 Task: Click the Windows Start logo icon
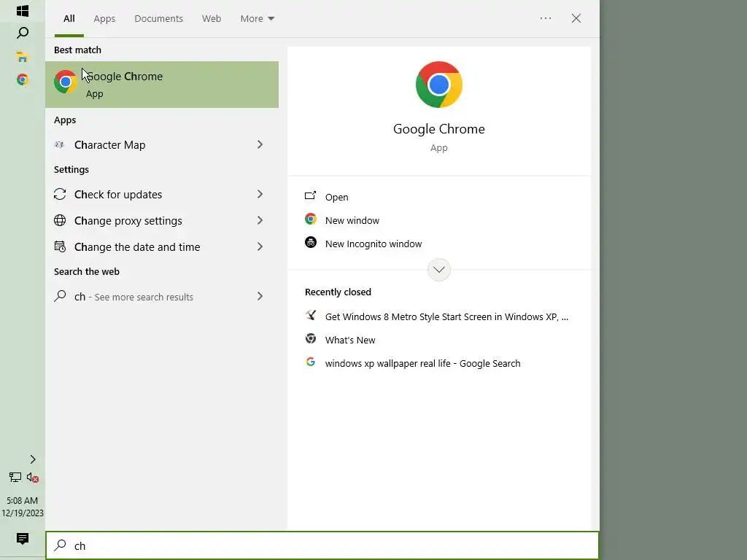[23, 10]
